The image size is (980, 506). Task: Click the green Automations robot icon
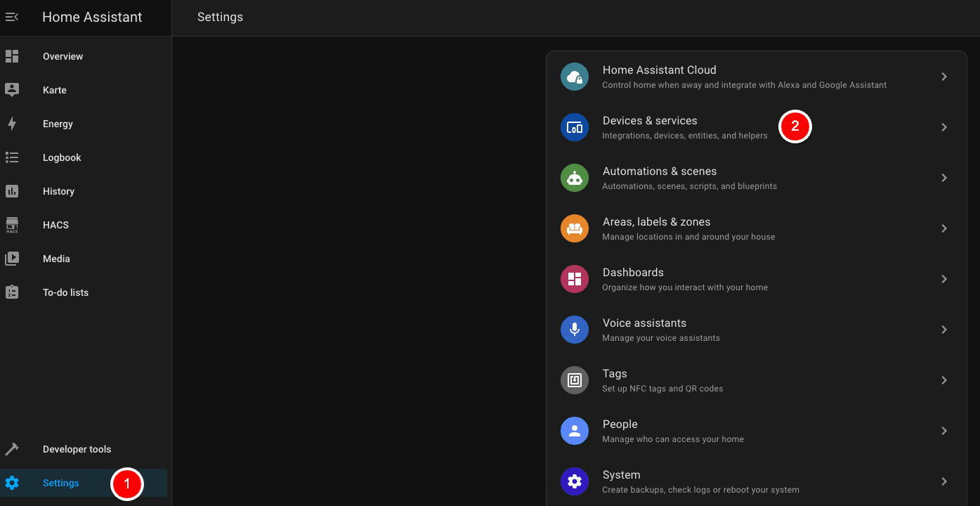(x=574, y=178)
